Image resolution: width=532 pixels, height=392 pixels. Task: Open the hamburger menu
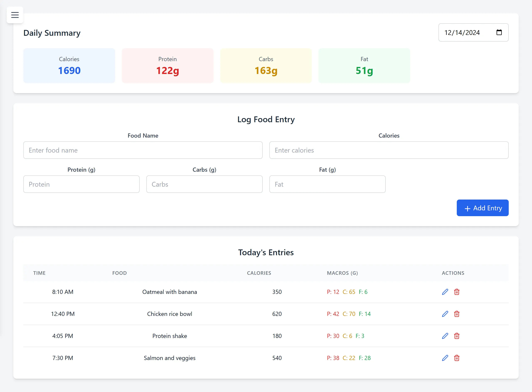click(15, 15)
